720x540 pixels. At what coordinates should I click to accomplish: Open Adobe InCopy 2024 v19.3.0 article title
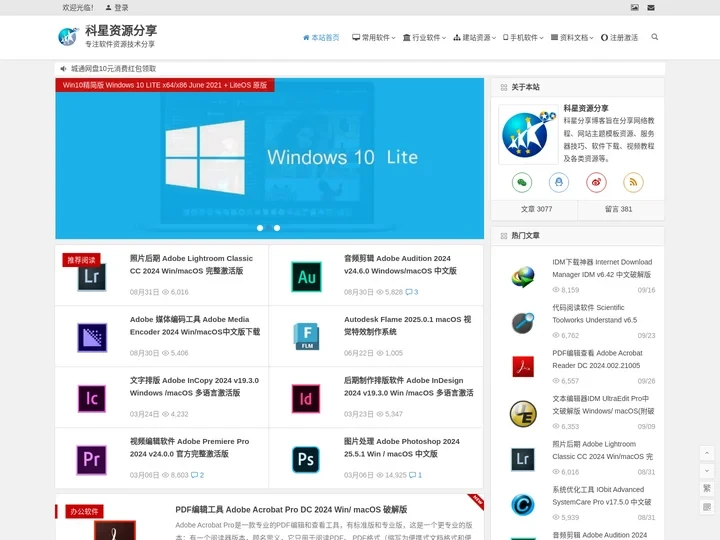(194, 386)
